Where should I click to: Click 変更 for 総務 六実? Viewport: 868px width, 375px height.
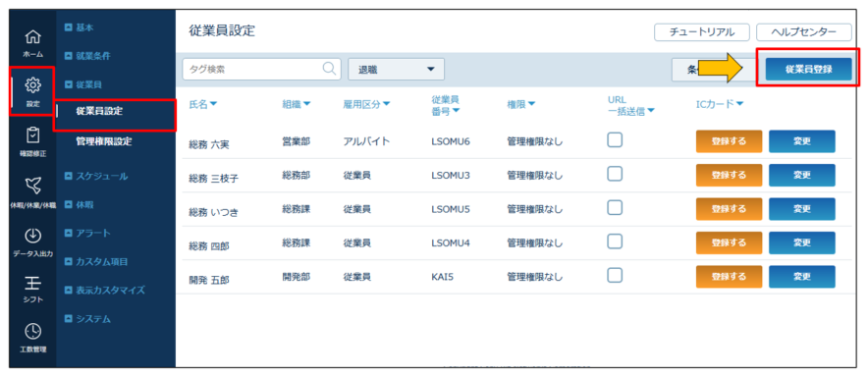coord(801,141)
